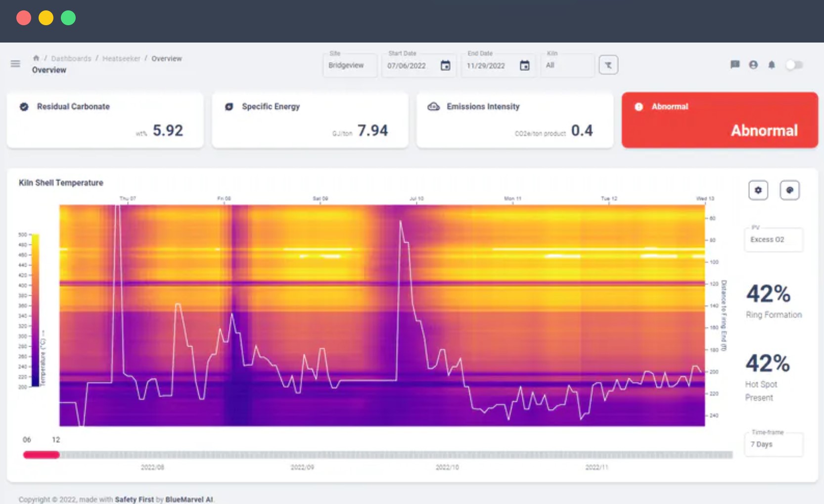Screen dimensions: 824x504
Task: Open the chat messages icon
Action: click(x=734, y=65)
